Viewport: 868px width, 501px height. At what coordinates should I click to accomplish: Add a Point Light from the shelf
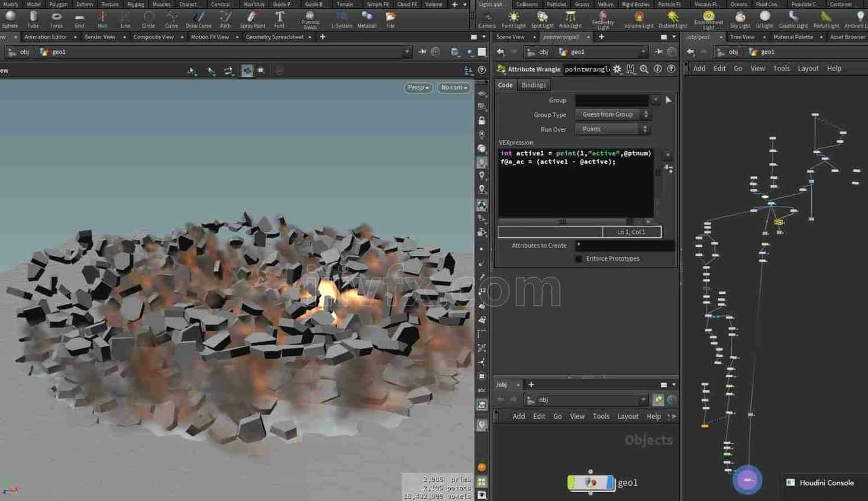click(513, 20)
